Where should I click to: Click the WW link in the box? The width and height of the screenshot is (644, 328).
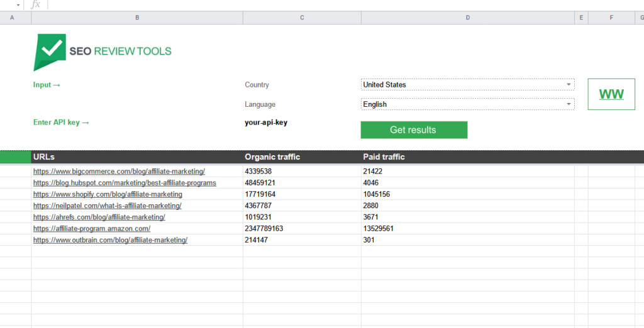click(611, 94)
